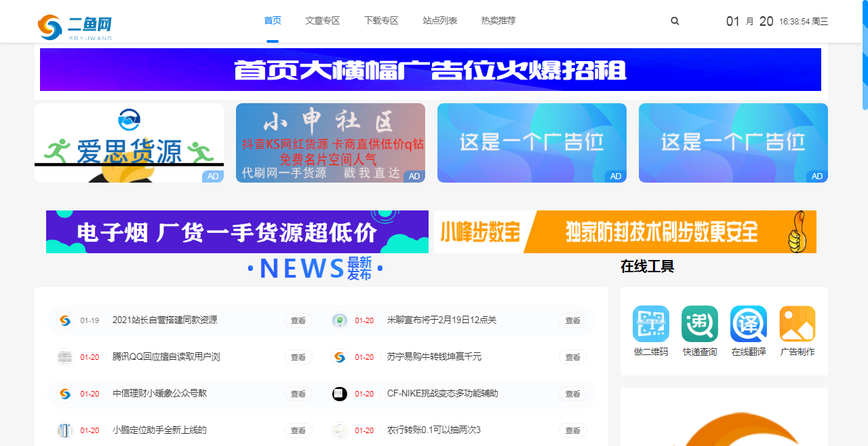This screenshot has width=868, height=446.
Task: Click 查看 button for 腾讯QQ回应擅自读取用户浏
Action: click(x=298, y=357)
